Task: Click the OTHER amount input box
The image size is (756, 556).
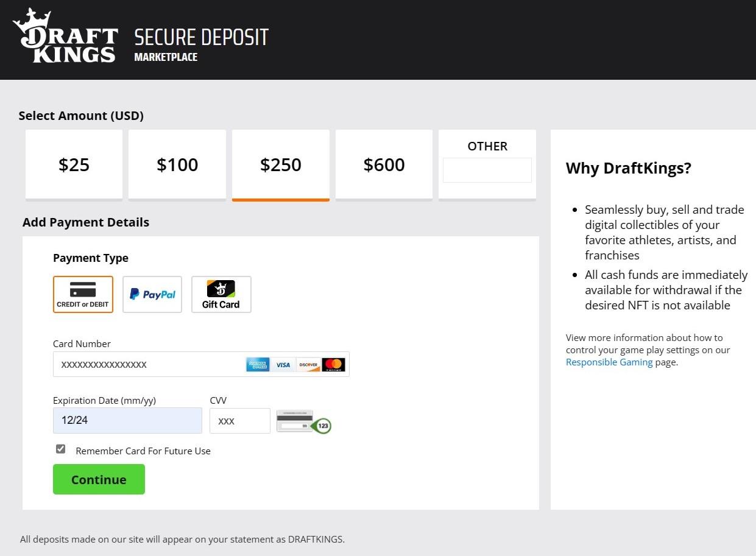Action: tap(487, 170)
